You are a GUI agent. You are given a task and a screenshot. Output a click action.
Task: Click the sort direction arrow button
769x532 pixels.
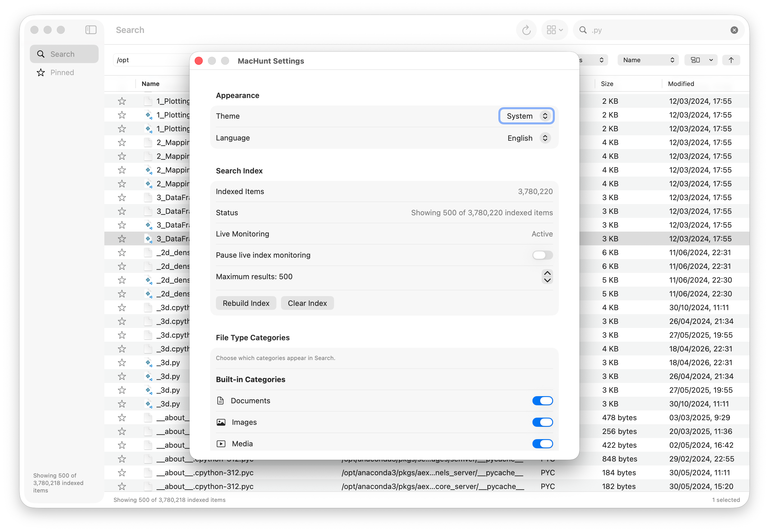pos(731,60)
